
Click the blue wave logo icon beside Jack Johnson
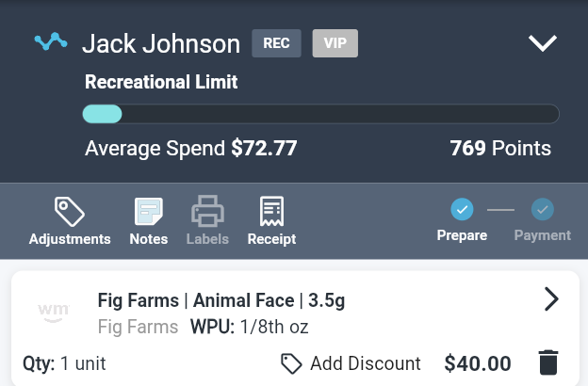pyautogui.click(x=51, y=42)
